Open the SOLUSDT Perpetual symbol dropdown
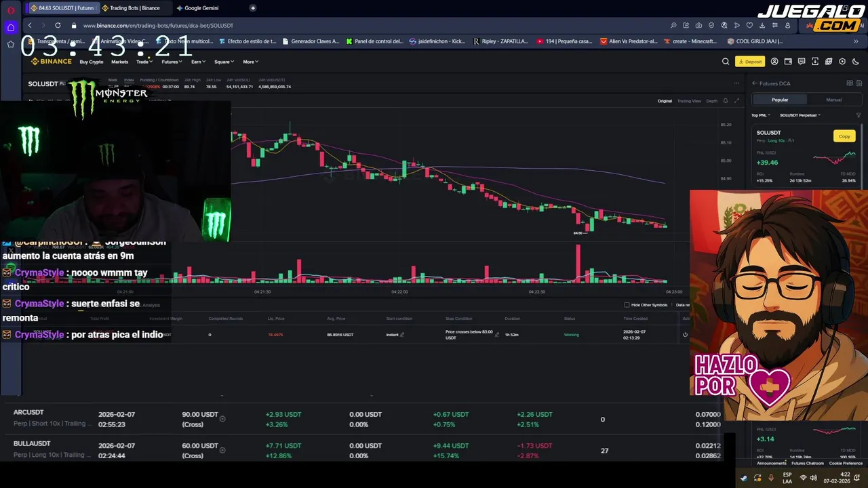This screenshot has height=488, width=868. 800,115
